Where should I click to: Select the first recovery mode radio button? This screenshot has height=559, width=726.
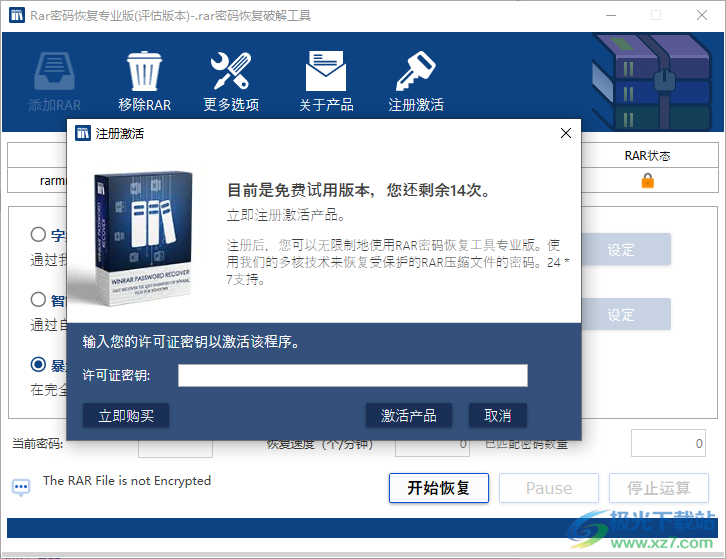point(38,234)
